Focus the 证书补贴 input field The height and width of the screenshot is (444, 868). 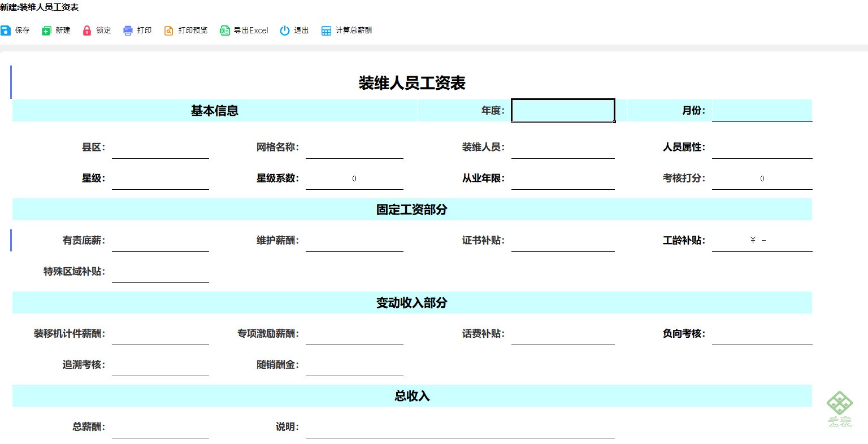coord(563,240)
